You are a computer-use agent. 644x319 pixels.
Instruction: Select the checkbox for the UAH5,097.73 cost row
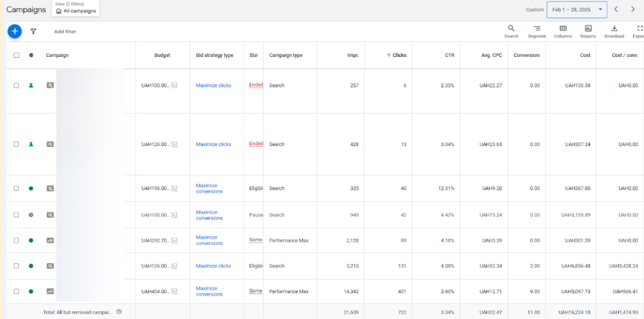16,291
